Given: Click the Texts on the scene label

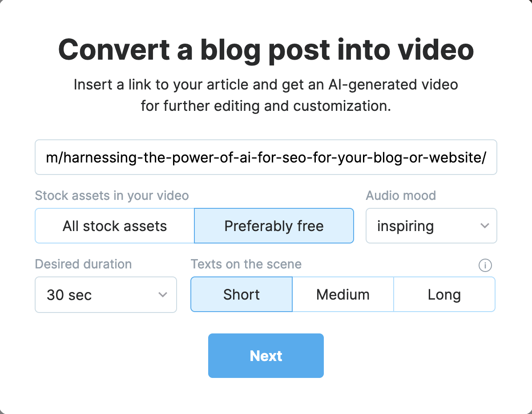Looking at the screenshot, I should [x=246, y=264].
